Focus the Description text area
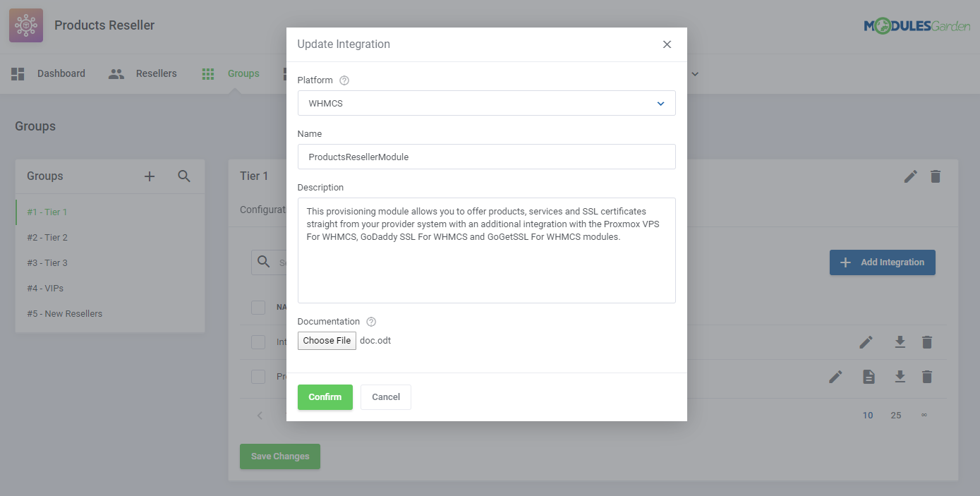Image resolution: width=980 pixels, height=496 pixels. pos(486,250)
